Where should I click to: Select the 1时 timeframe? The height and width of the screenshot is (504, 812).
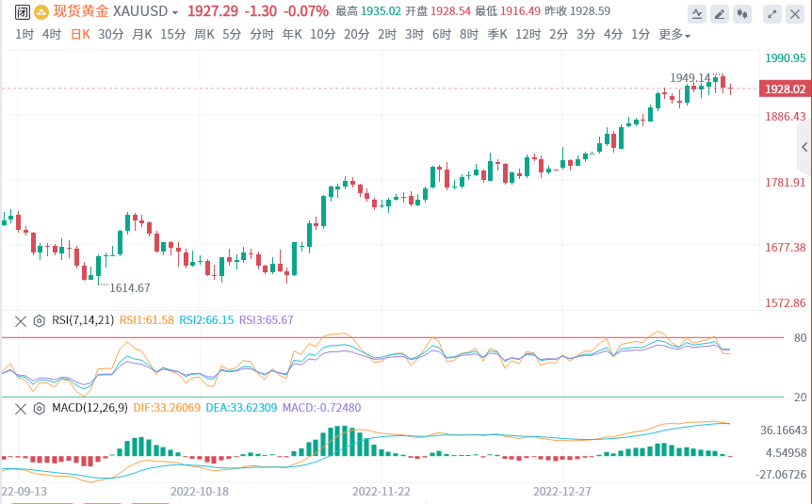[x=24, y=35]
